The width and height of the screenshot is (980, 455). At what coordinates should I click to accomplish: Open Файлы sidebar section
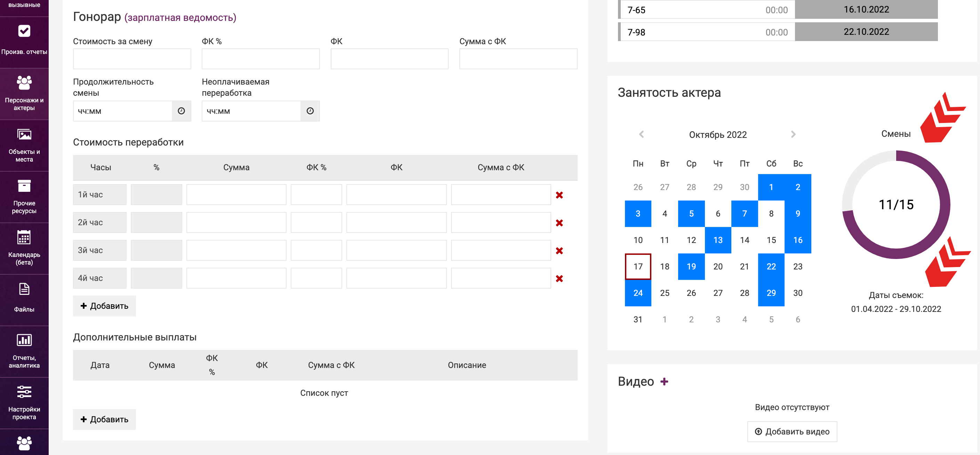24,300
